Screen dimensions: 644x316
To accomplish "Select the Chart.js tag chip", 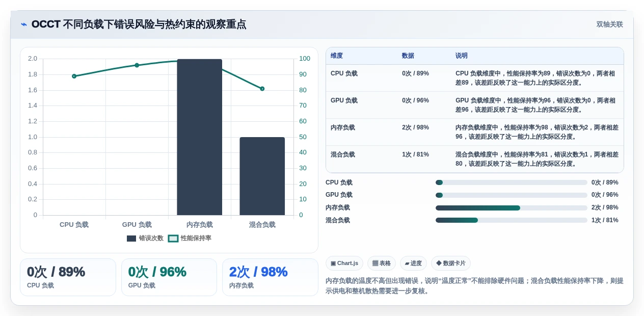I will point(344,264).
